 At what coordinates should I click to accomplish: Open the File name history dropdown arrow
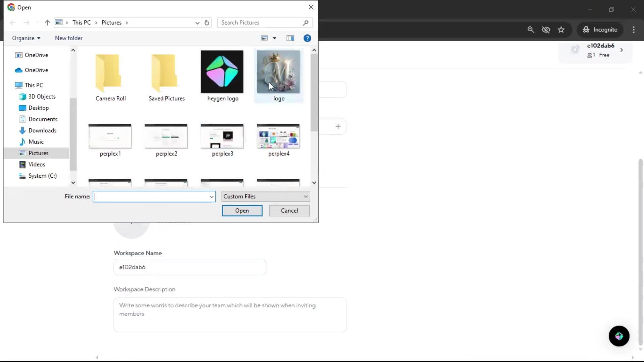(x=211, y=197)
